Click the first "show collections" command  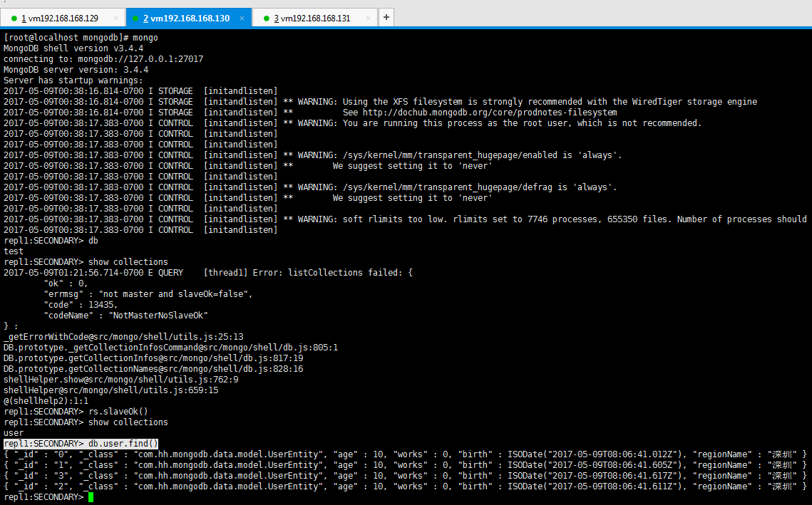(128, 262)
